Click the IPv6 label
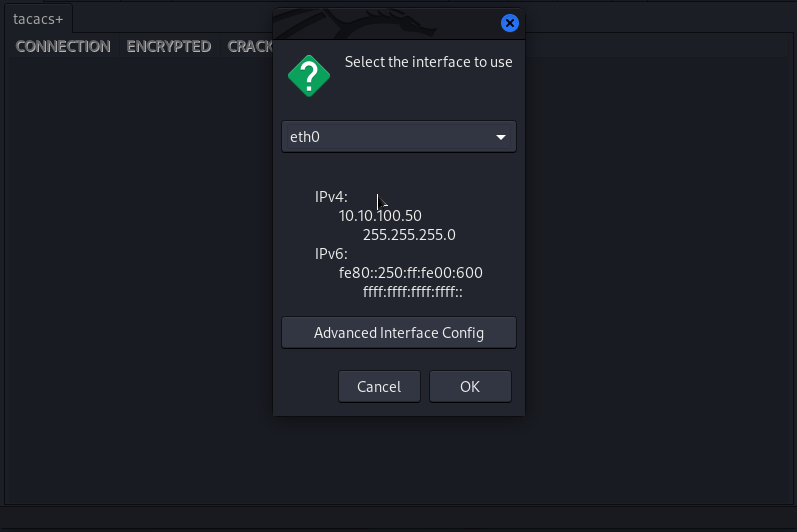The image size is (797, 532). [x=331, y=254]
